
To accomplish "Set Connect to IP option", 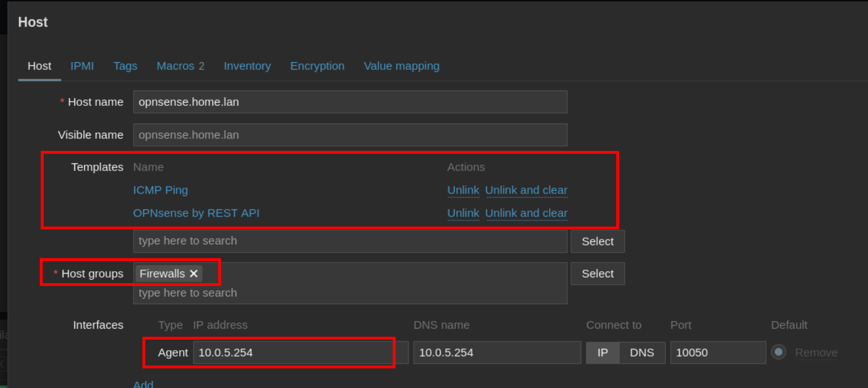I will point(603,353).
